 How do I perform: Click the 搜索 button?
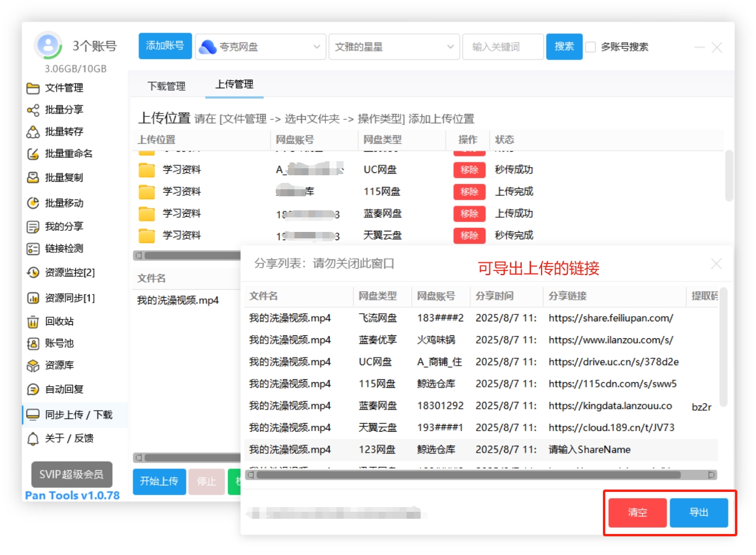[x=564, y=47]
